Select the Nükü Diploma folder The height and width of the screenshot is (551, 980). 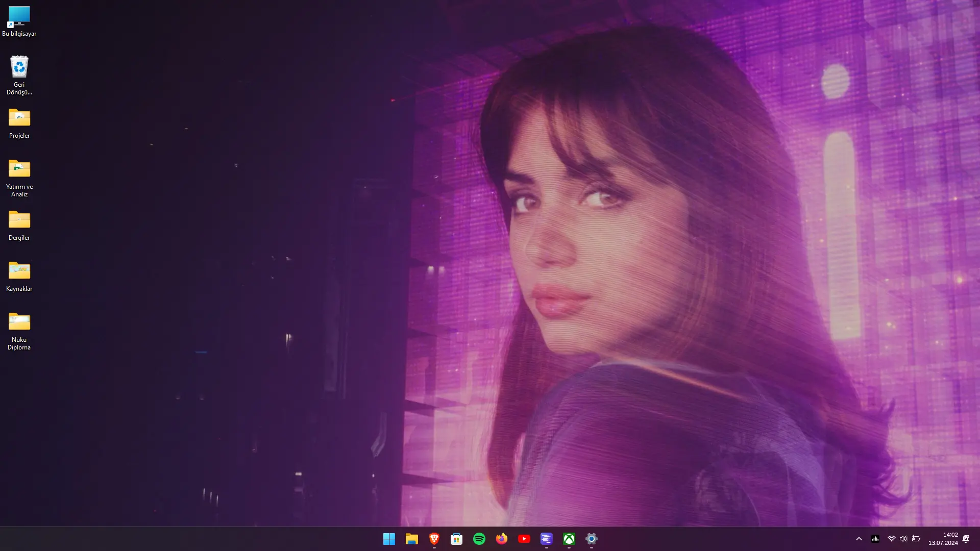tap(19, 331)
